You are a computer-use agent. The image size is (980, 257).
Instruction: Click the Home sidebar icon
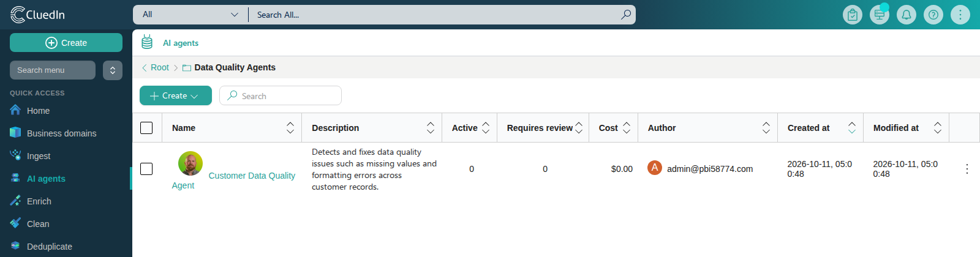15,110
